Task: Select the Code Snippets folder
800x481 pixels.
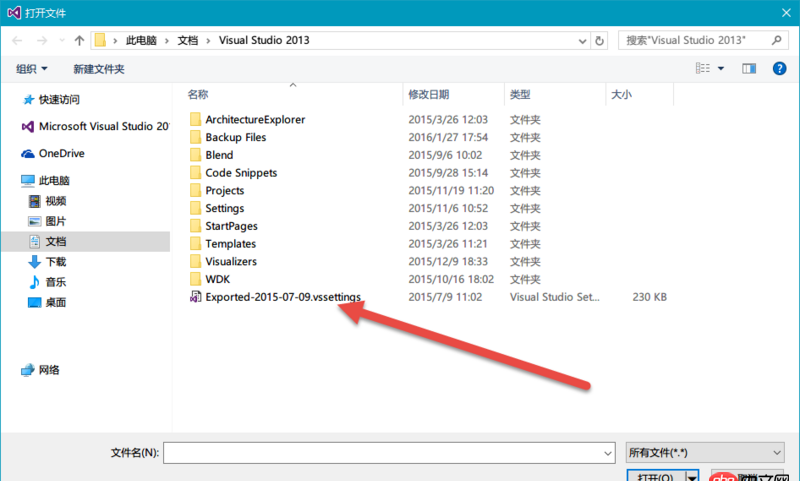Action: [241, 173]
